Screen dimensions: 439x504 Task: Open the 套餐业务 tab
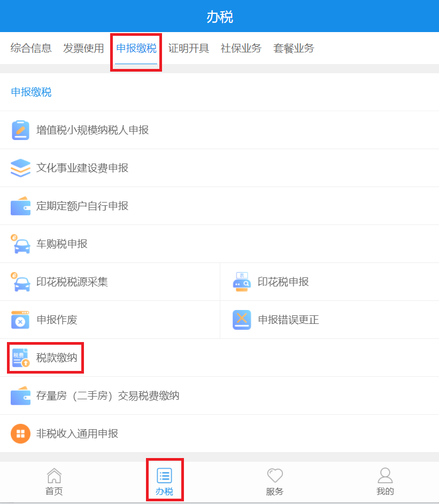[294, 48]
